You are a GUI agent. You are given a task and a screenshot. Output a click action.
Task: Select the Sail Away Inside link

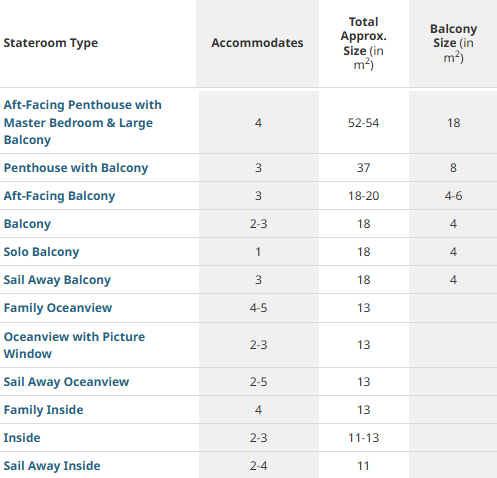pos(52,466)
